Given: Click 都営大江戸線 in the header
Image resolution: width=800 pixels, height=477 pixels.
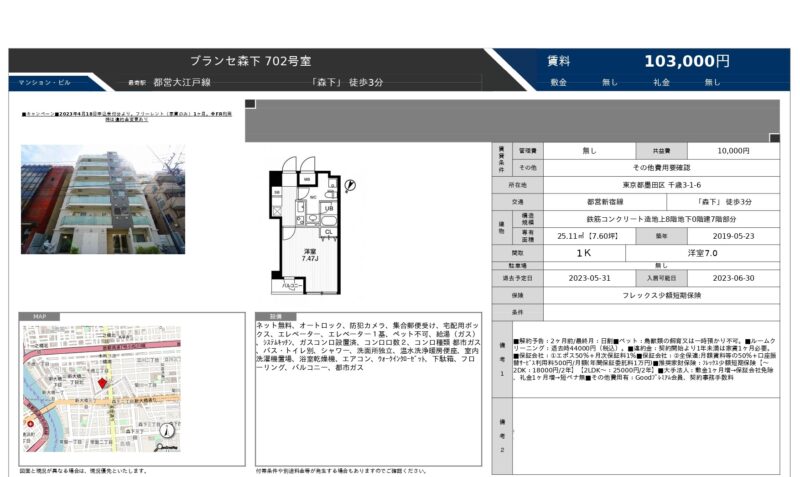Looking at the screenshot, I should (x=182, y=82).
